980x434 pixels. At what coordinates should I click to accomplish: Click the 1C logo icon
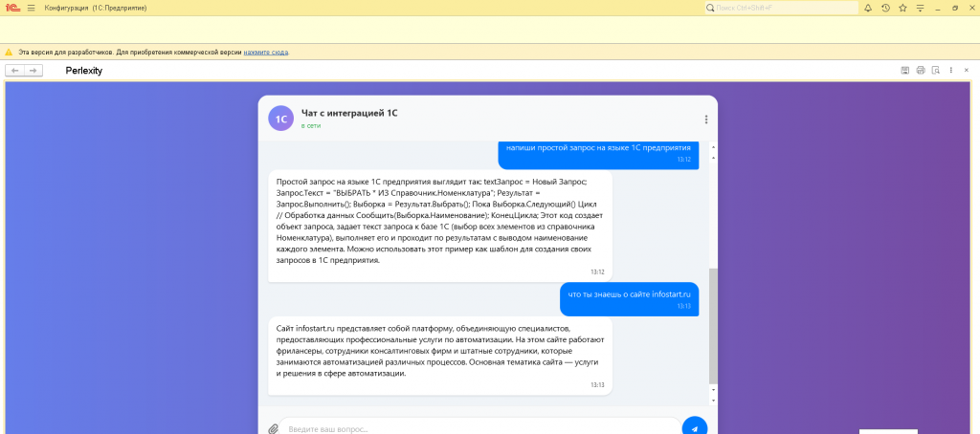[11, 8]
